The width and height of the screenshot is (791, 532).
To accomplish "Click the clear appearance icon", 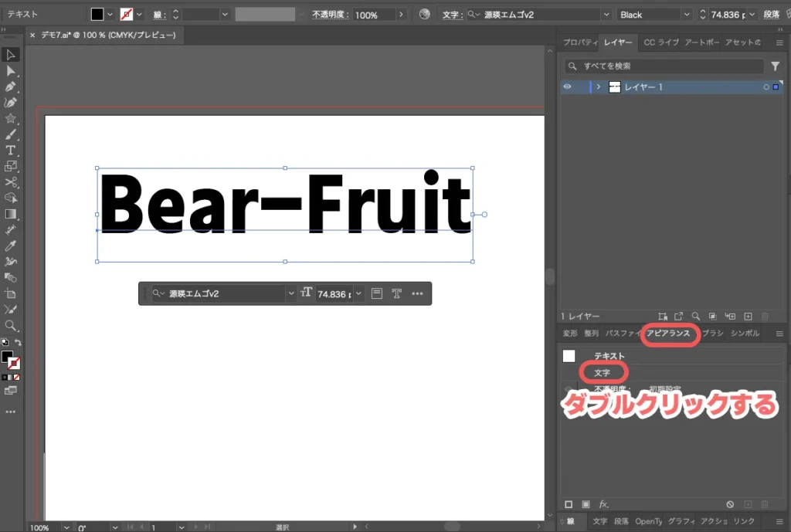I will [728, 504].
